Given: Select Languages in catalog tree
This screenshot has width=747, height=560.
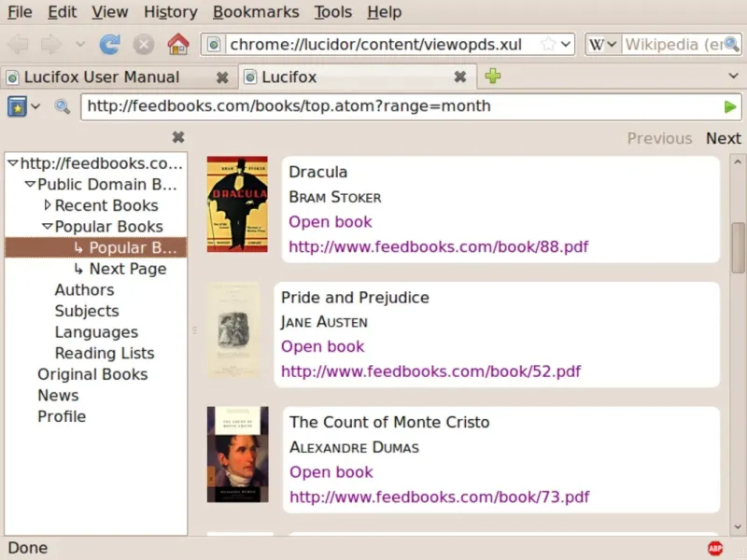Looking at the screenshot, I should 96,332.
